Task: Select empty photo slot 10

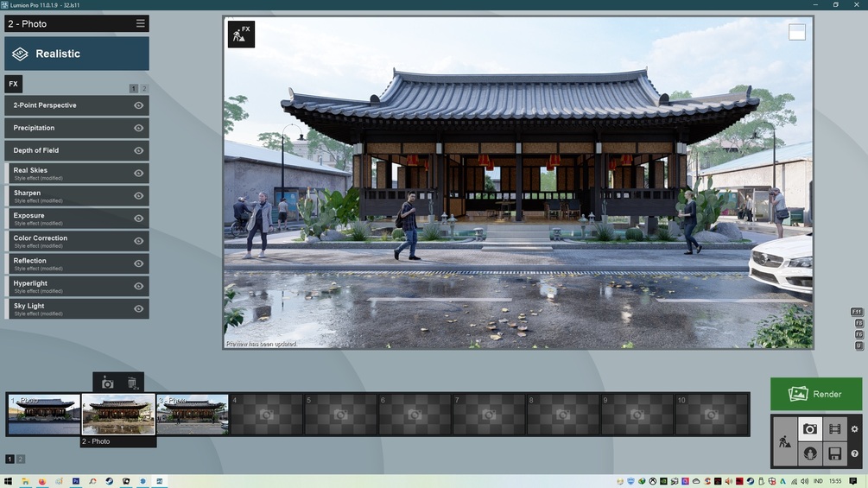Action: coord(712,415)
